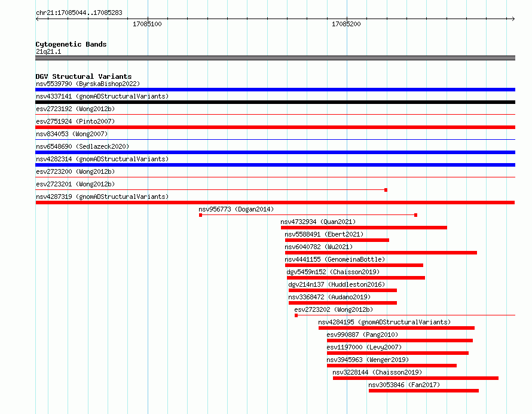
Task: Click ruler position 17085100
Action: pos(147,24)
